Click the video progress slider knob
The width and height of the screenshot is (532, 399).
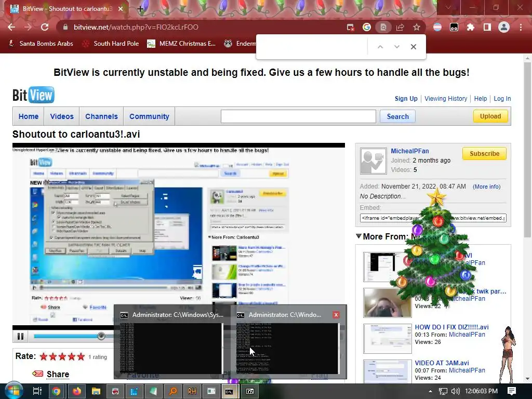(x=101, y=336)
